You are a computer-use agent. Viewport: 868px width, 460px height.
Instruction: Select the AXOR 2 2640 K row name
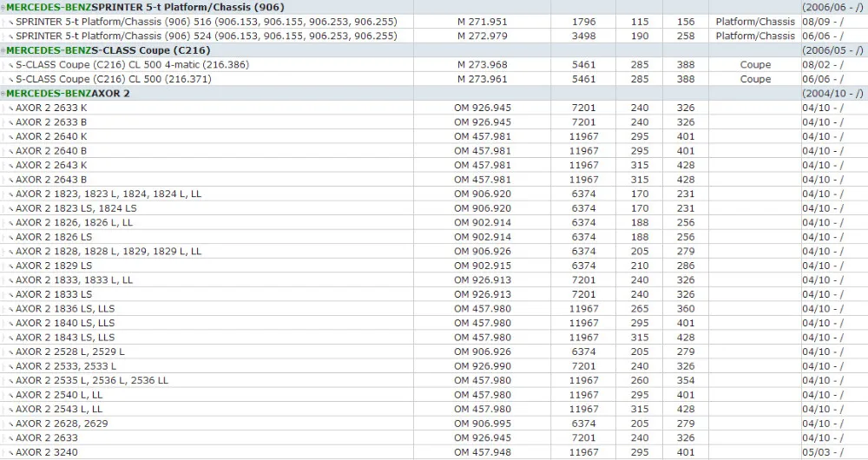pyautogui.click(x=51, y=136)
